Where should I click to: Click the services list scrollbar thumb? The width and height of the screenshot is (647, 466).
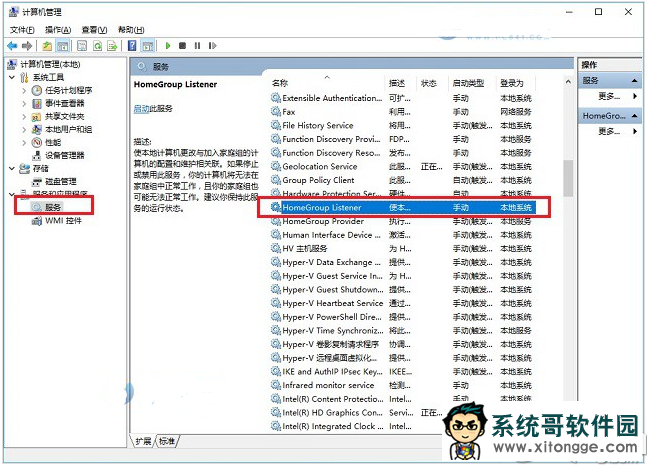[568, 177]
